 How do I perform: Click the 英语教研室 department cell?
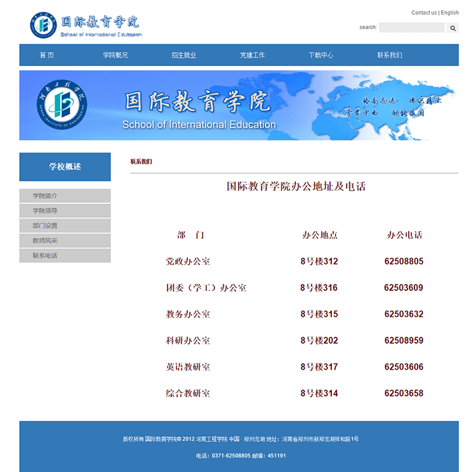click(188, 367)
